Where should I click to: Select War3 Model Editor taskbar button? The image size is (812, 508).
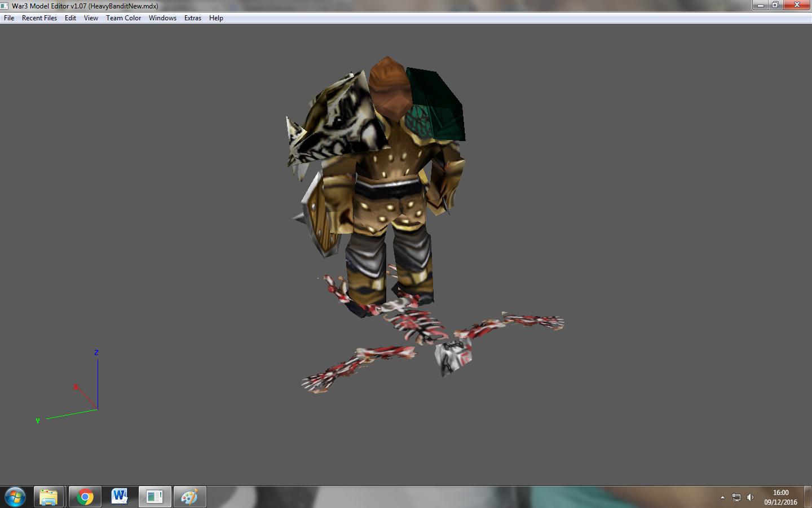(155, 497)
